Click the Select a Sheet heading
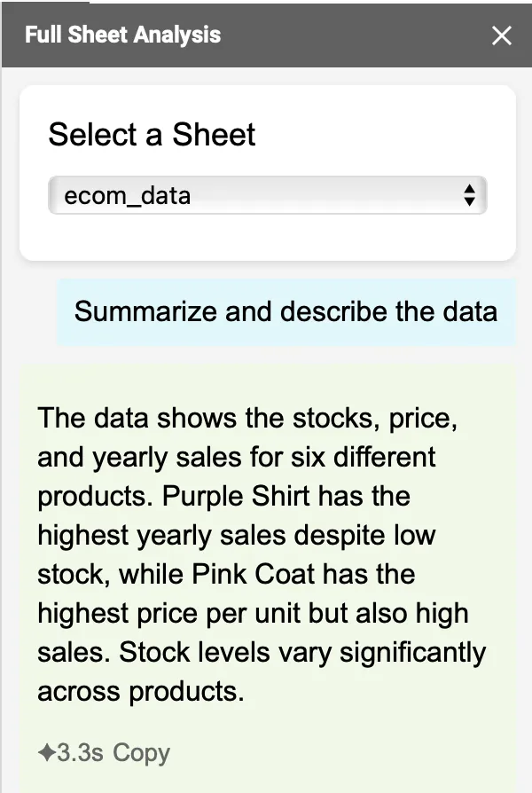This screenshot has height=793, width=532. tap(153, 135)
